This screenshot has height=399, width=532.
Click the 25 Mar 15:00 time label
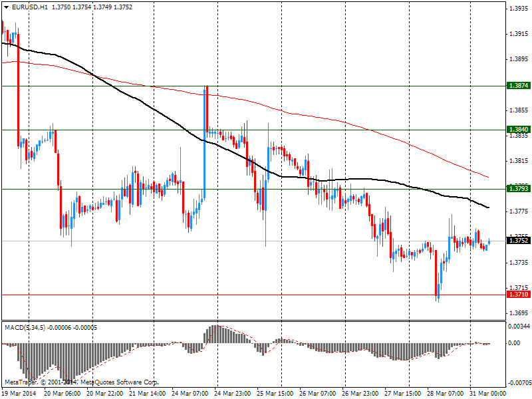coord(275,394)
